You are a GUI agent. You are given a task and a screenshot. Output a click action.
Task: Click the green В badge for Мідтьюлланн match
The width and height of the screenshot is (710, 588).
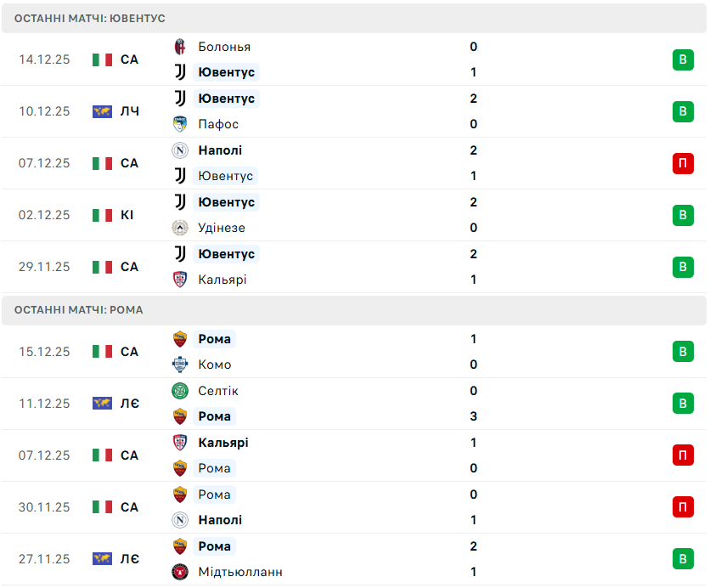683,559
